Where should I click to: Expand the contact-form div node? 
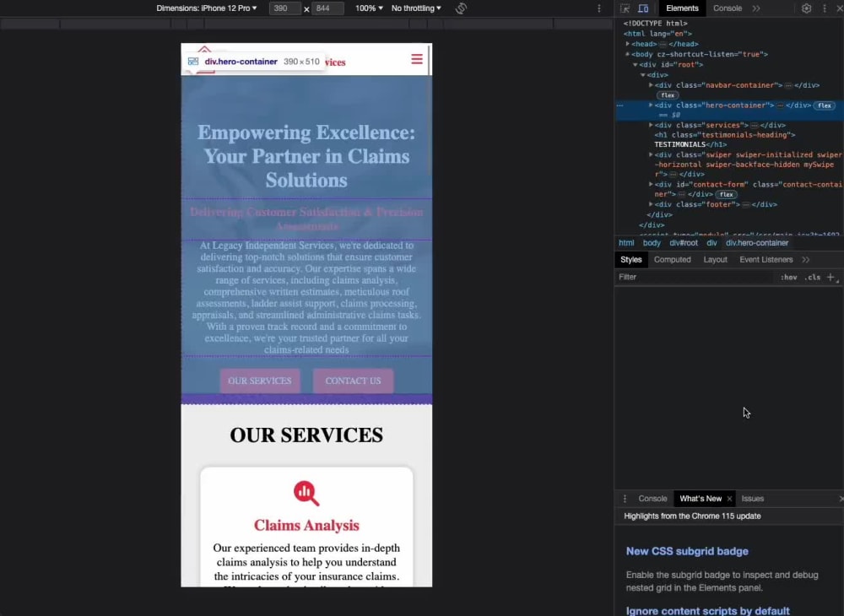click(651, 185)
